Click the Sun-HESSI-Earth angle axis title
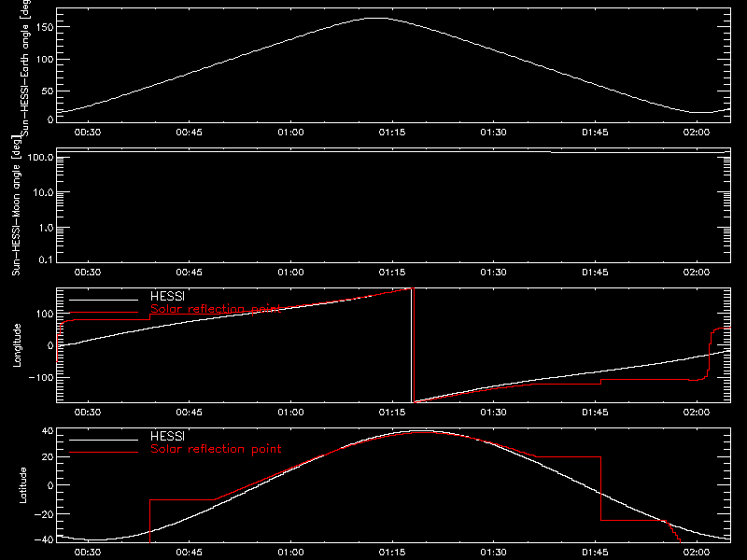This screenshot has height=560, width=747. pos(25,68)
